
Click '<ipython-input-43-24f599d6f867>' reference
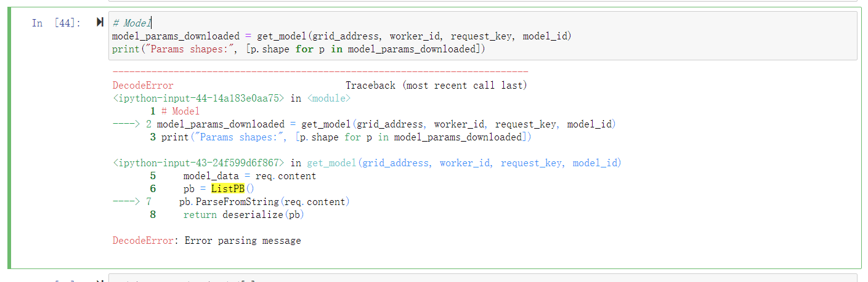point(198,163)
